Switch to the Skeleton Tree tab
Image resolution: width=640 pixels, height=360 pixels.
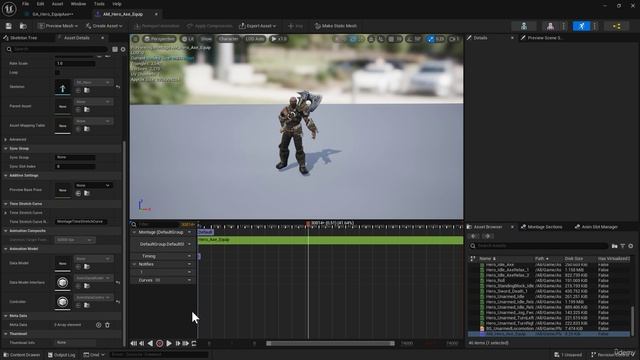(x=24, y=38)
